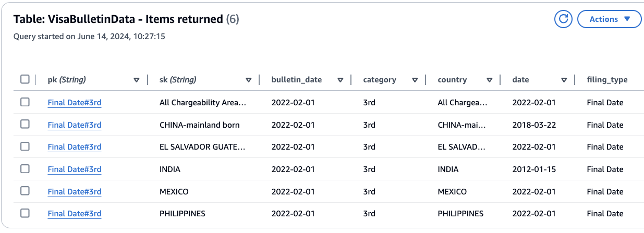Select the CHINA-mainland born row checkbox
This screenshot has width=644, height=233.
pyautogui.click(x=25, y=125)
